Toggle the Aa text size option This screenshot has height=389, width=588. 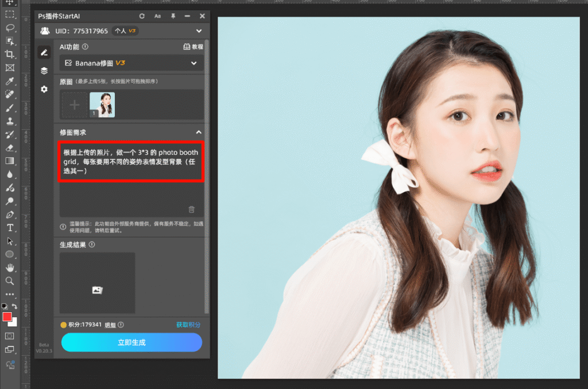click(x=157, y=16)
